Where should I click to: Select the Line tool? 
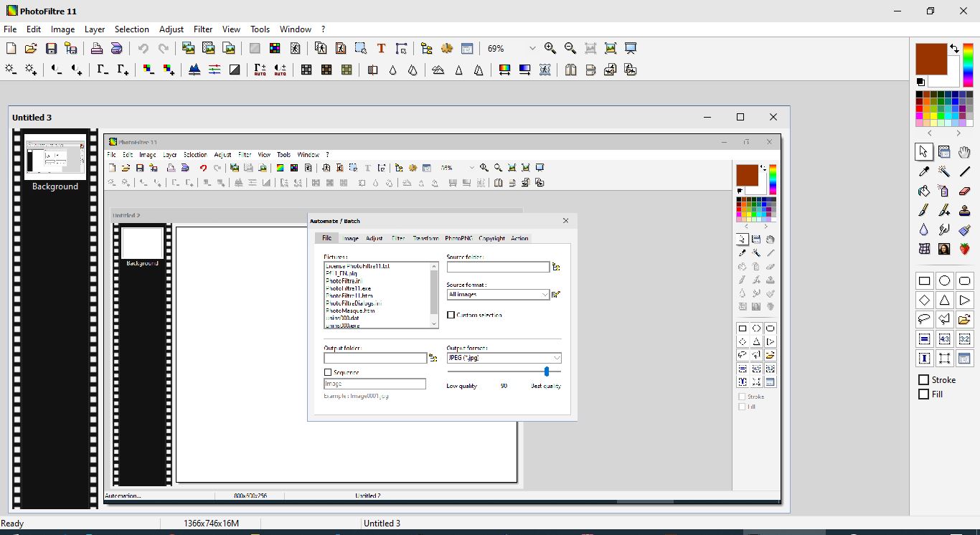click(964, 171)
